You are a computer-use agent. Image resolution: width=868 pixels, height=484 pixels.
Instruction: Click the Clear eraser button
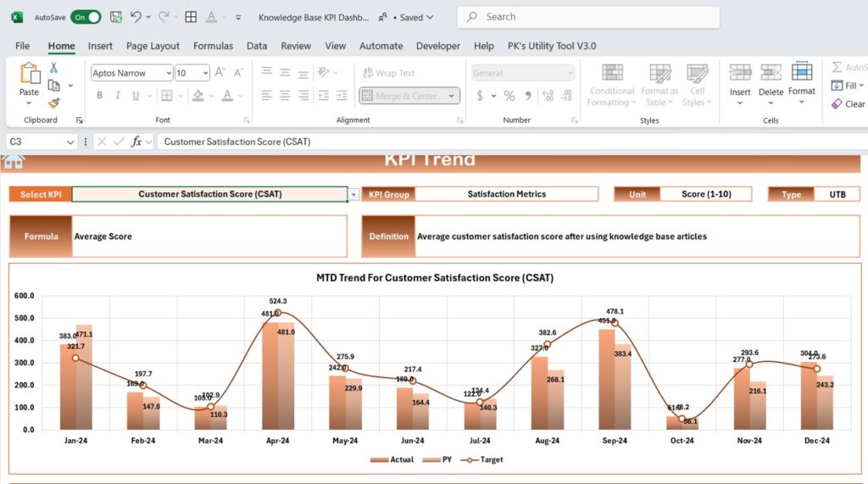tap(848, 103)
